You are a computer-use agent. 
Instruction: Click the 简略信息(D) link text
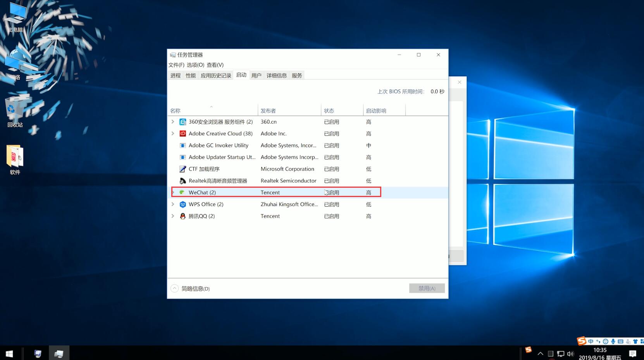[x=196, y=289]
